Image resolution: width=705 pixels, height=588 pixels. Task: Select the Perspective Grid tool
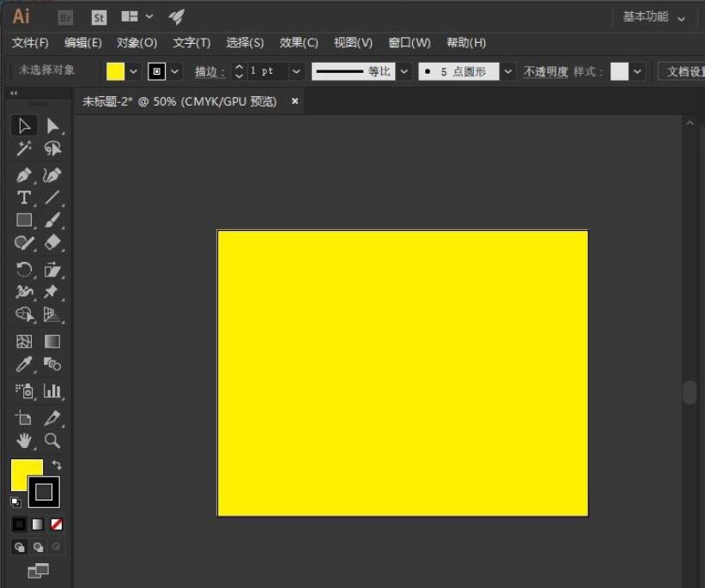(52, 314)
